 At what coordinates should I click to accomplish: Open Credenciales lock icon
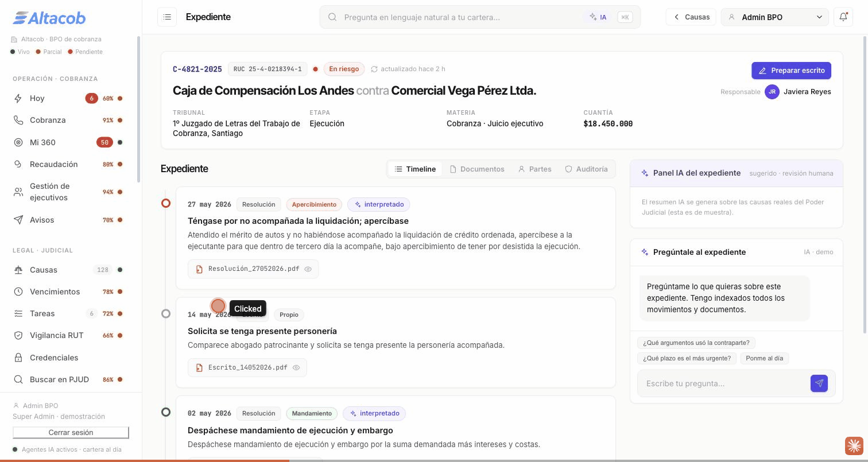(x=18, y=358)
